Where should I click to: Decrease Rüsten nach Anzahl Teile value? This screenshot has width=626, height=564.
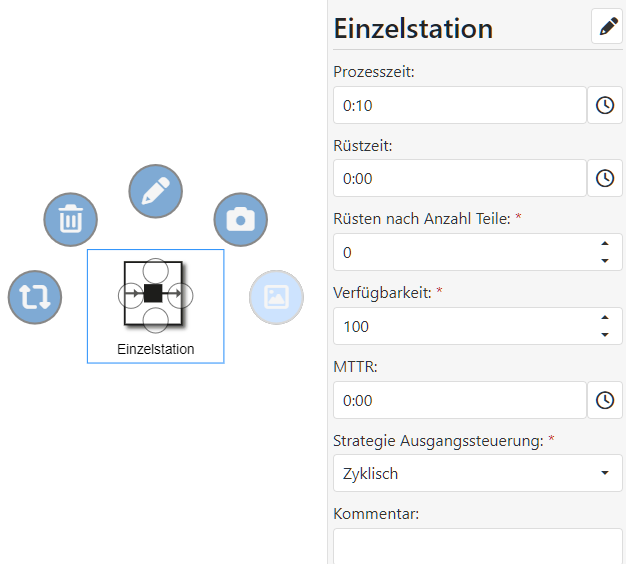(605, 261)
